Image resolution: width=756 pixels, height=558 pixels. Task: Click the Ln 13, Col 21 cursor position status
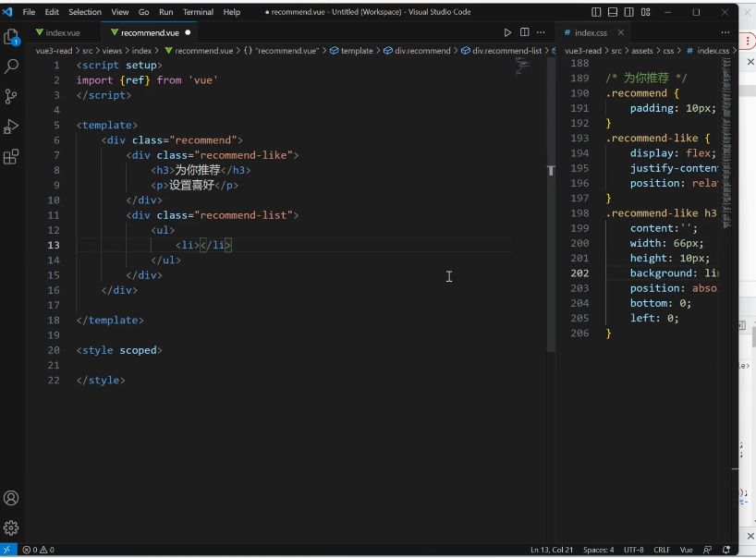pos(552,550)
